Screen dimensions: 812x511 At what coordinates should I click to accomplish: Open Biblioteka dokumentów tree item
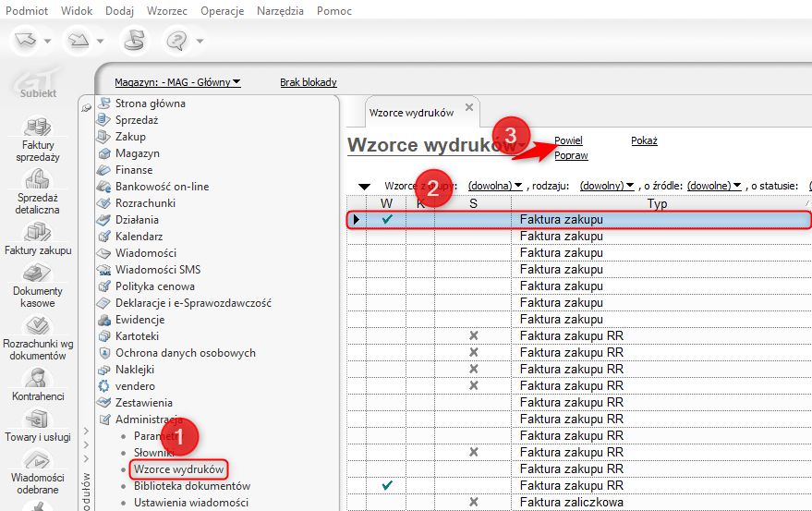pyautogui.click(x=192, y=486)
